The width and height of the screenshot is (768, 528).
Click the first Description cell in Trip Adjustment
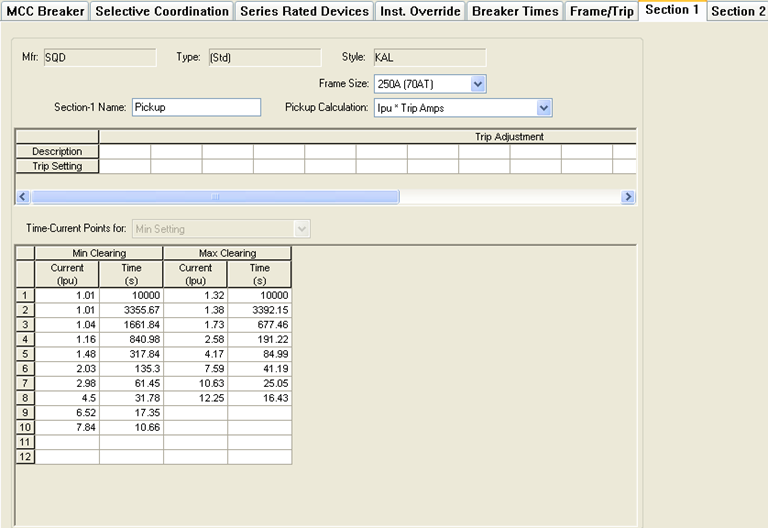coord(124,152)
